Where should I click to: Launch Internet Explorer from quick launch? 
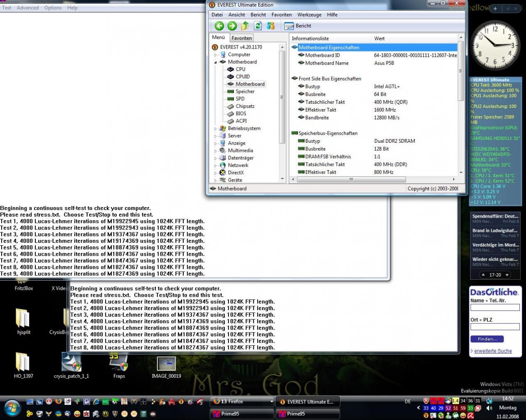pyautogui.click(x=96, y=401)
